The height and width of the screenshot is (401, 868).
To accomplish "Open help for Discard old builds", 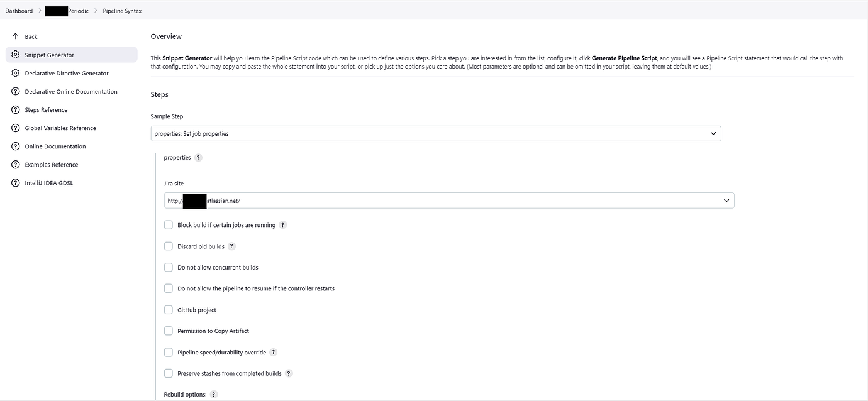I will click(232, 246).
